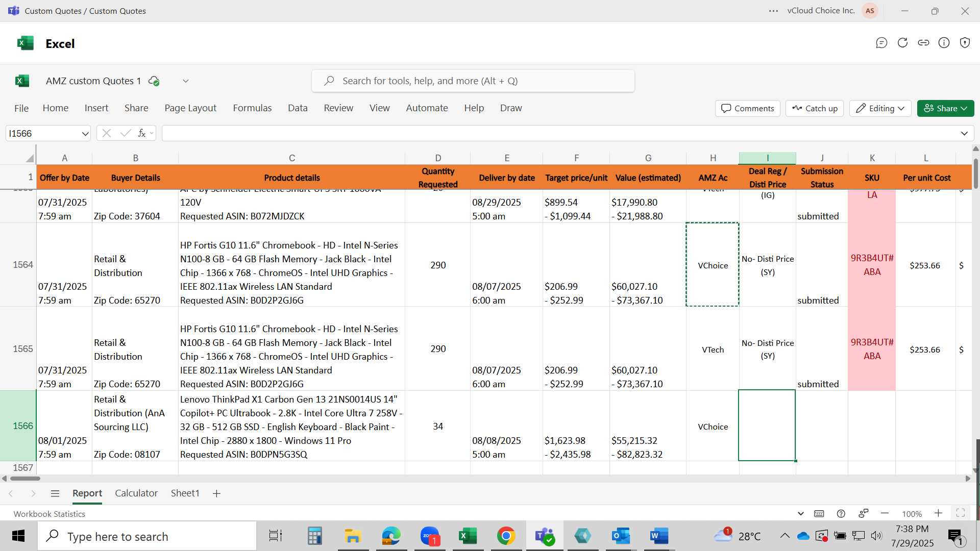Viewport: 980px width, 551px height.
Task: Confirm entry with checkmark icon
Action: click(125, 133)
